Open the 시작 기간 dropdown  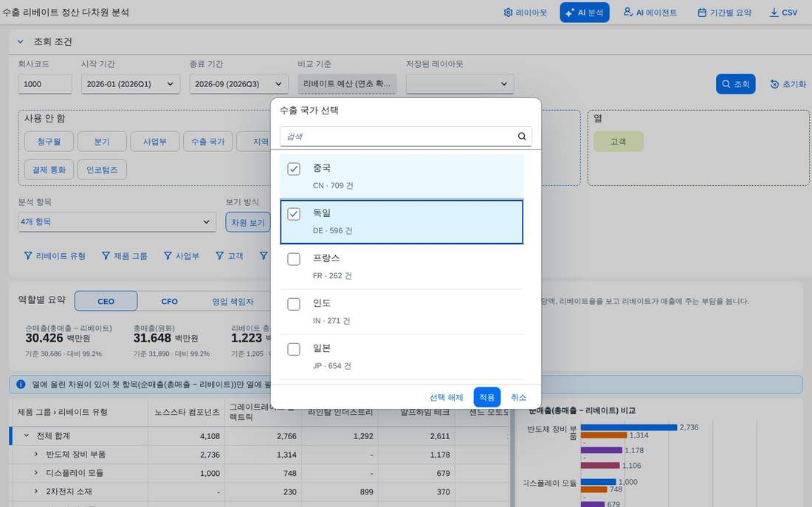(131, 84)
